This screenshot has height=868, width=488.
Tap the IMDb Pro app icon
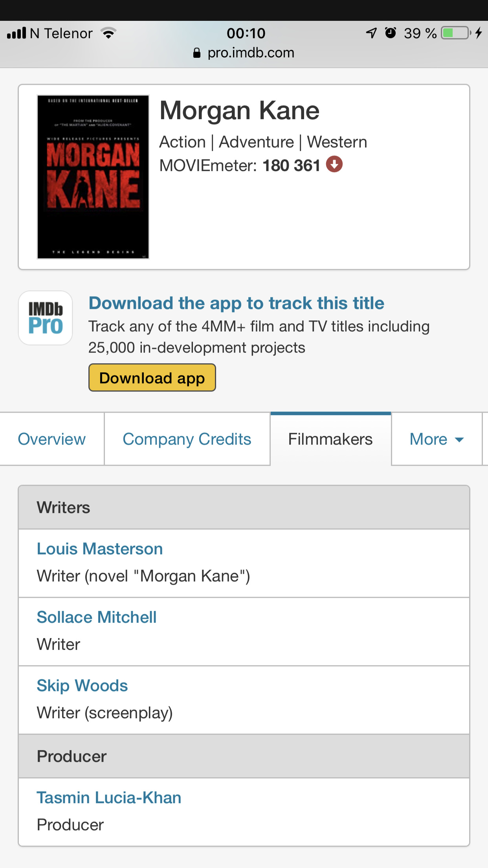(45, 318)
